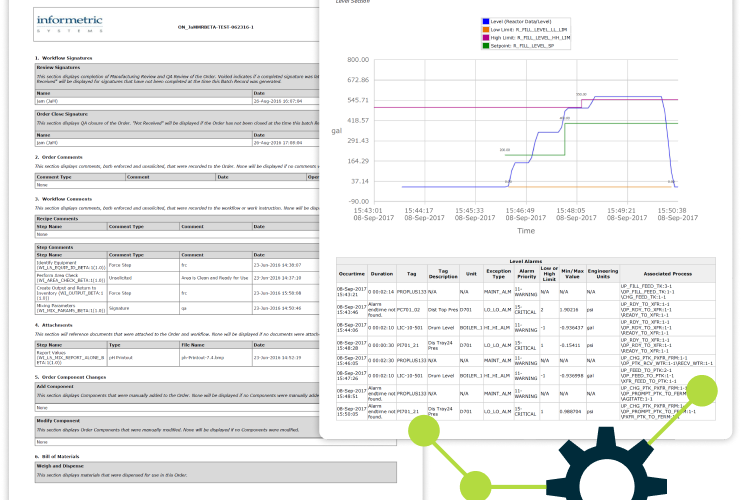Screen dimensions: 741x500
Task: Select the '2. Order Comments' heading
Action: click(59, 157)
